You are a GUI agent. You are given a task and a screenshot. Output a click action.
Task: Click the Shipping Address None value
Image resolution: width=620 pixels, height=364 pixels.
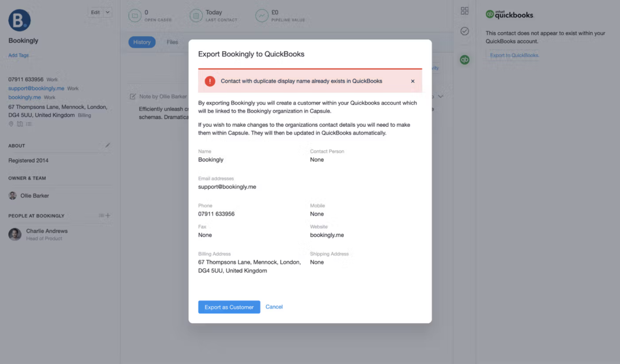(317, 262)
